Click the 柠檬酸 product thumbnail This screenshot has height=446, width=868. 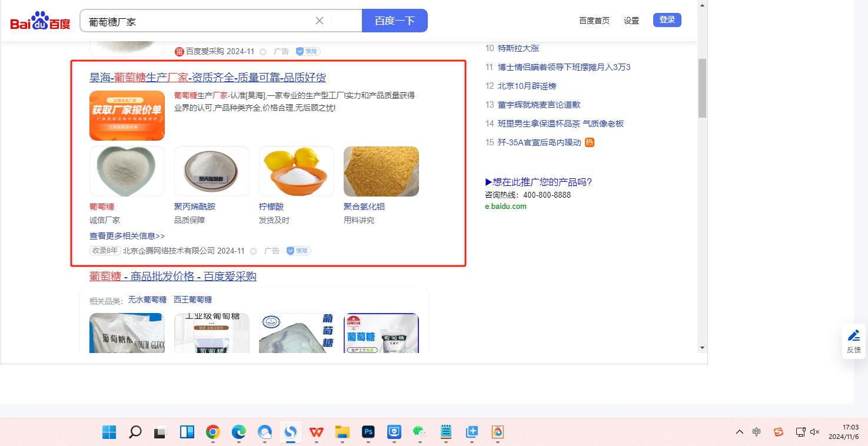[297, 171]
